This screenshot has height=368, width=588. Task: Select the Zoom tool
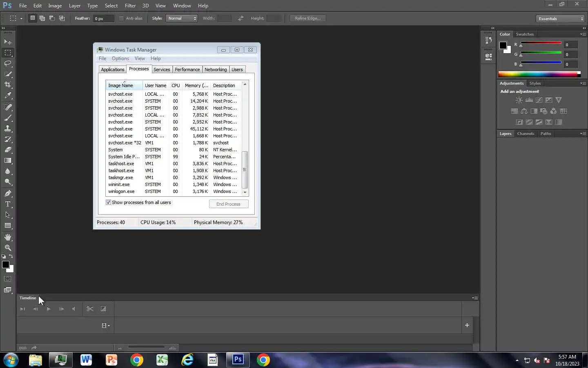click(x=8, y=248)
